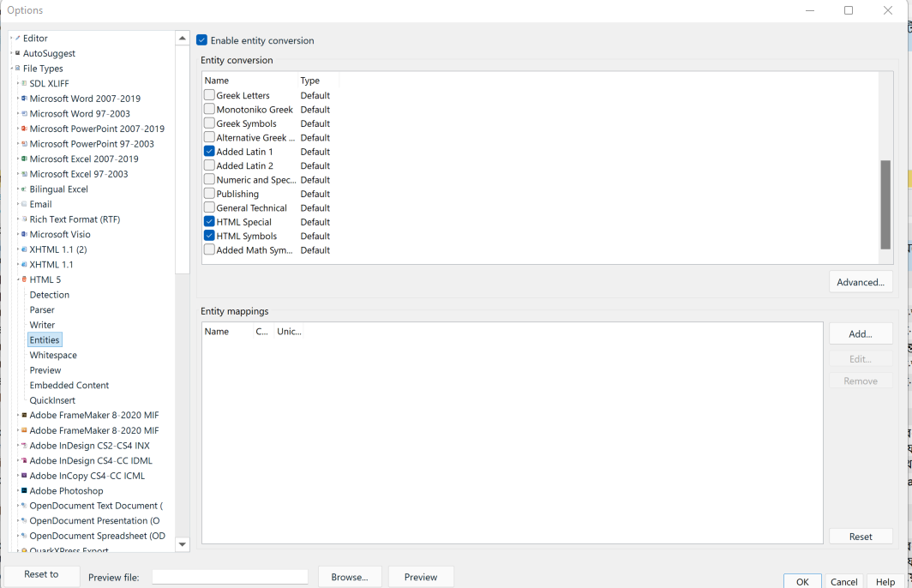Expand the Editor tree node

coord(11,38)
